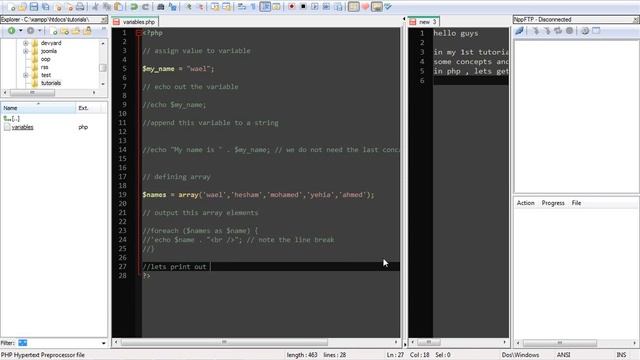Image resolution: width=640 pixels, height=360 pixels.
Task: Close the Explorer panel
Action: pos(104,20)
